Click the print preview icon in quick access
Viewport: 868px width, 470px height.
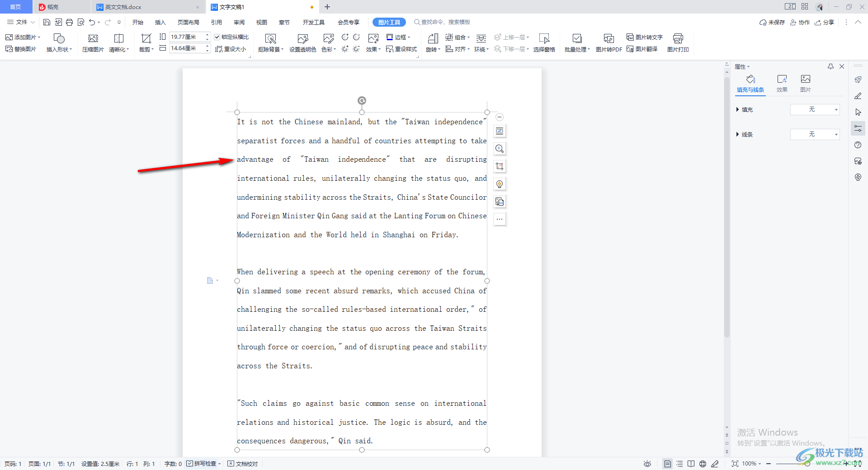click(81, 22)
